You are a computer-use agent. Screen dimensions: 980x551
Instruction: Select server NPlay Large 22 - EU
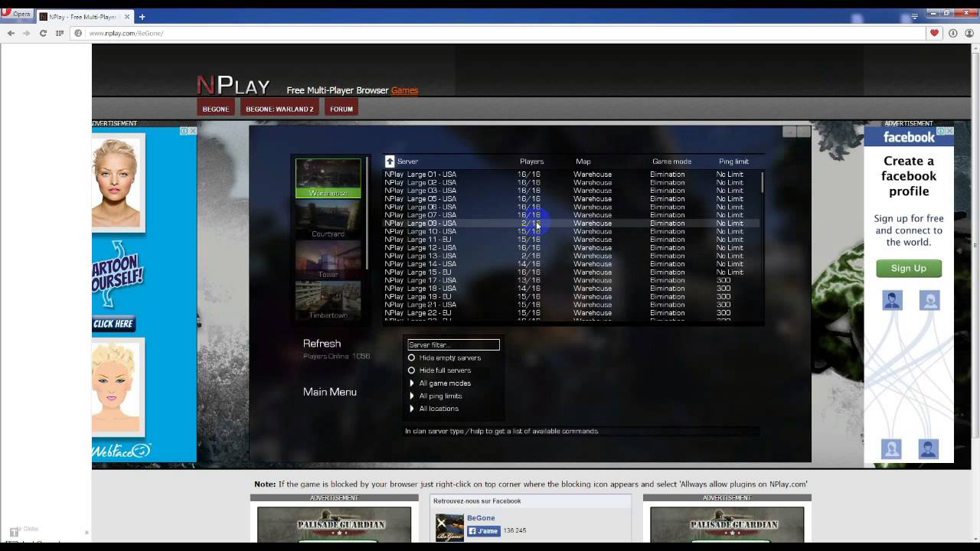tap(571, 313)
